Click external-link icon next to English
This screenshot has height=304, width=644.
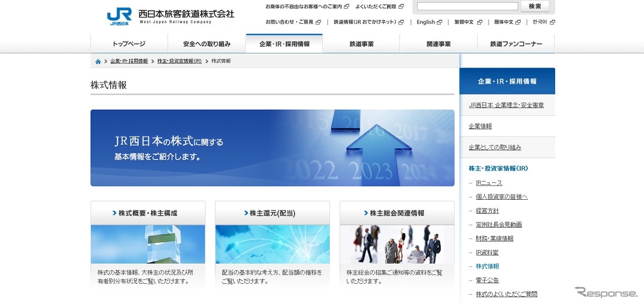(x=440, y=22)
